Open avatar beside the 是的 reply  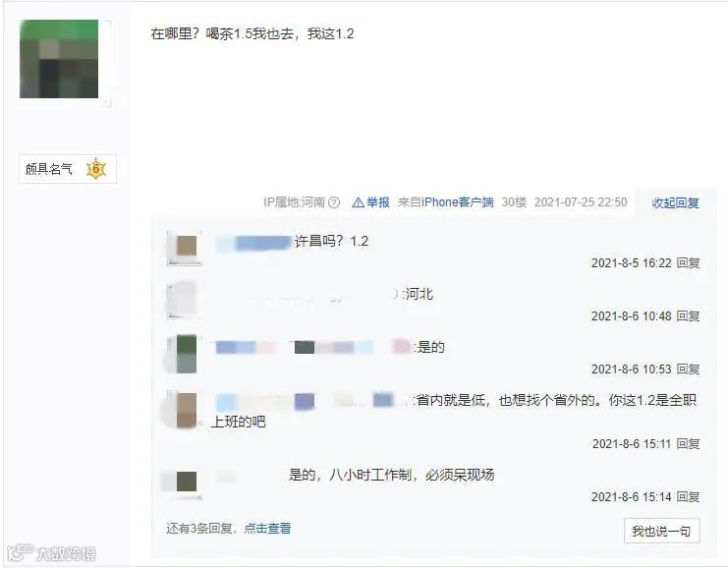(187, 354)
